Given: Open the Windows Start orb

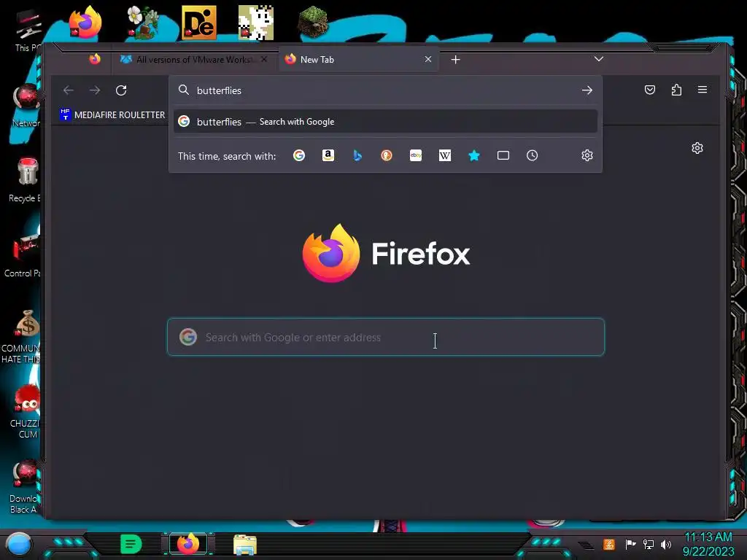Looking at the screenshot, I should click(18, 545).
